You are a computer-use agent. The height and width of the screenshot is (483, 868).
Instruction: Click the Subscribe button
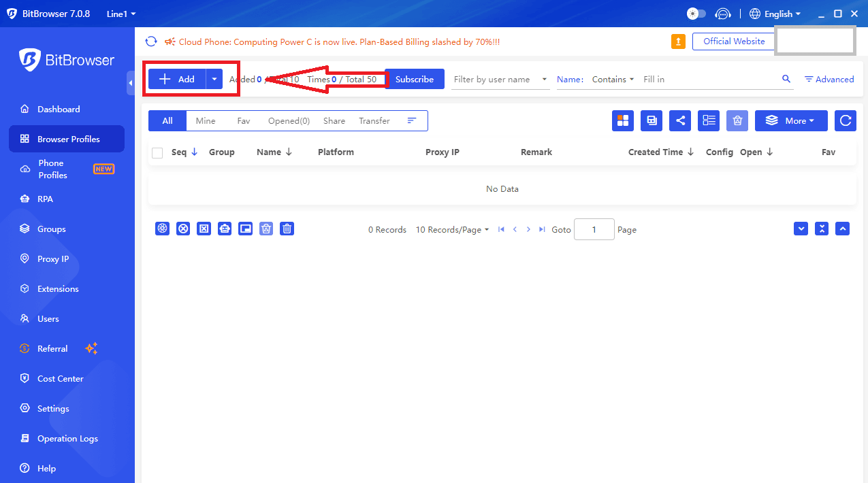414,79
